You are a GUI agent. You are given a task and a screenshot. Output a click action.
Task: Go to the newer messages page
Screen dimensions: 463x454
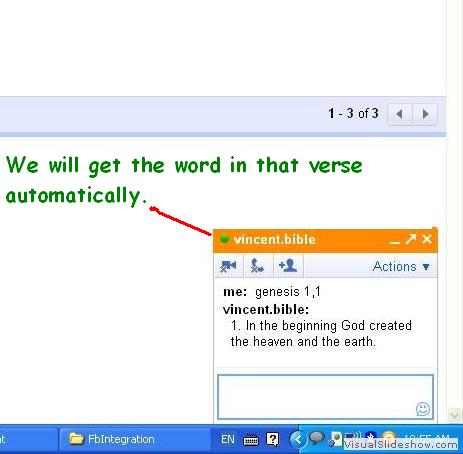400,114
